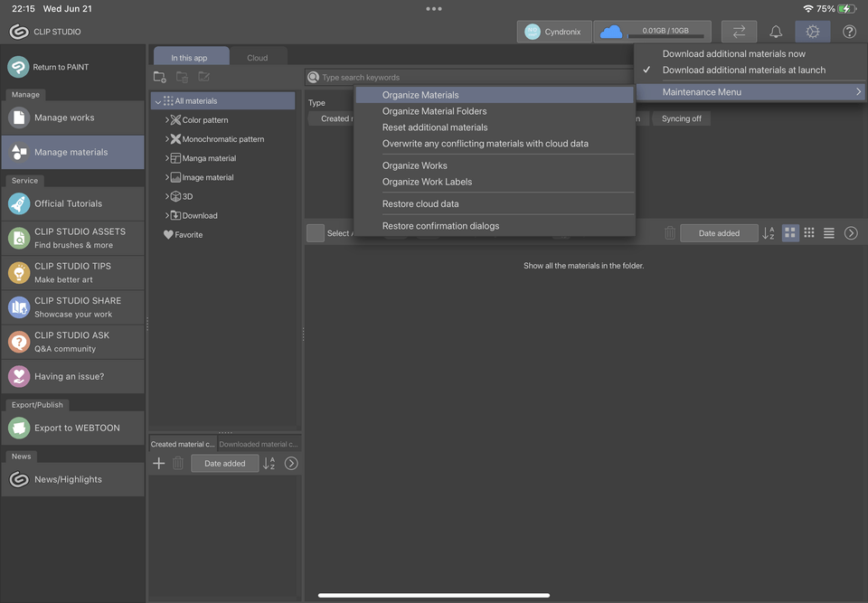This screenshot has height=603, width=868.
Task: Switch to In this app tab
Action: 191,56
